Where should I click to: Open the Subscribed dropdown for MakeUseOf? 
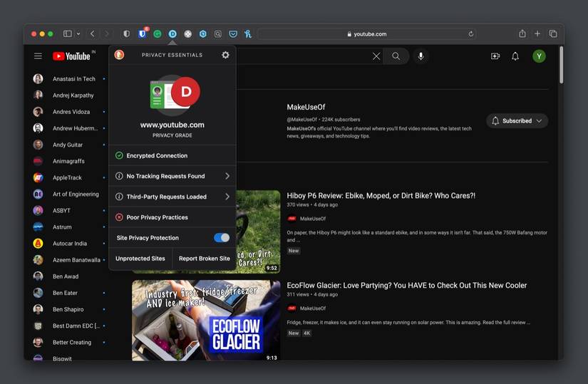pyautogui.click(x=517, y=121)
